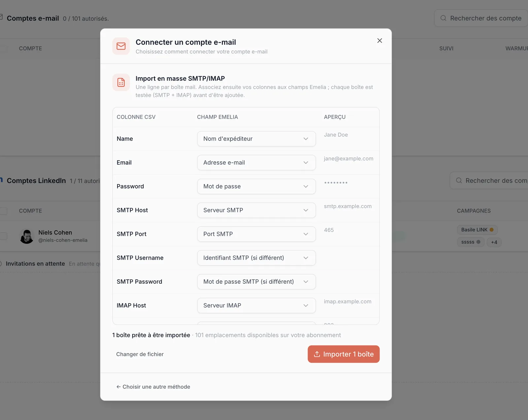Click the search icon in LinkedIn accounts search
Screen dimensions: 528x420
pos(459,180)
